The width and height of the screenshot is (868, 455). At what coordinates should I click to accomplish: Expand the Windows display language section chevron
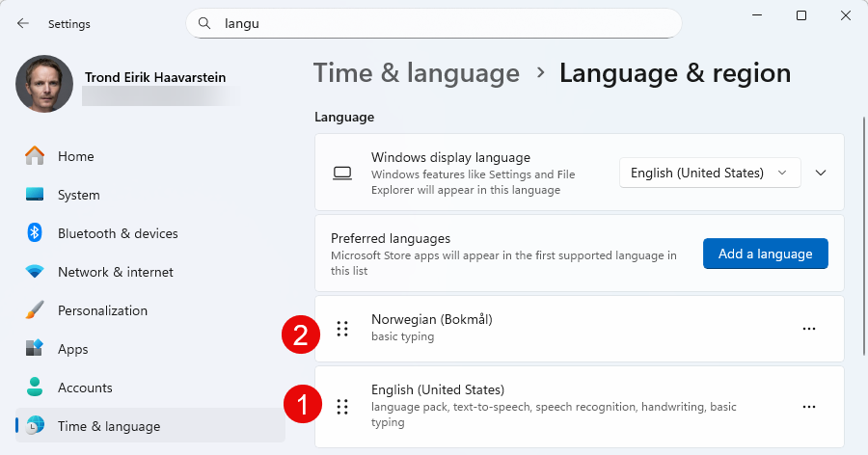click(x=821, y=173)
